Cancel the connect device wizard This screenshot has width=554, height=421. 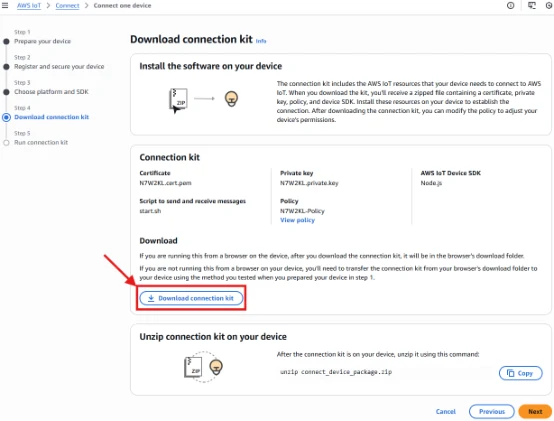(446, 411)
